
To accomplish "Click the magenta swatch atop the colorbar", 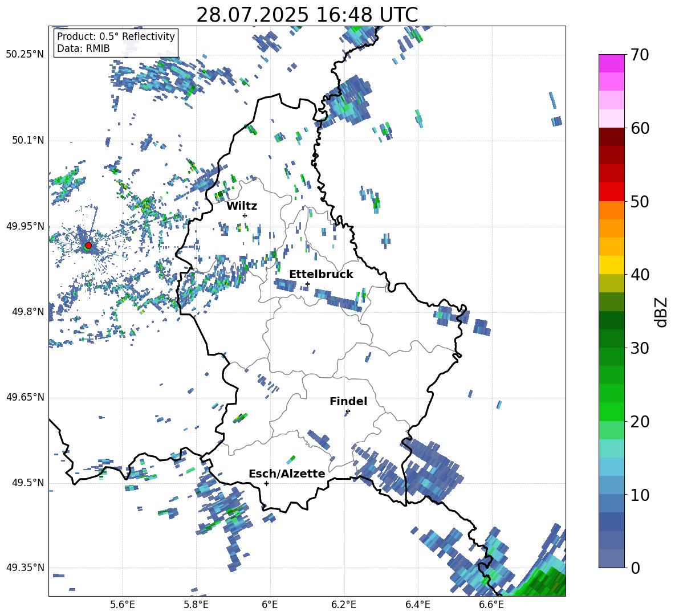I will [x=611, y=63].
